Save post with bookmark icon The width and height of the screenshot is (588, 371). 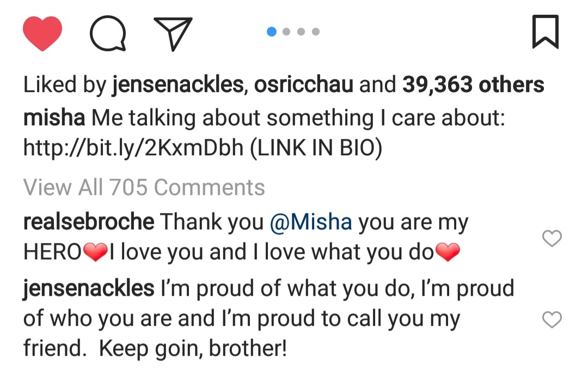tap(545, 32)
